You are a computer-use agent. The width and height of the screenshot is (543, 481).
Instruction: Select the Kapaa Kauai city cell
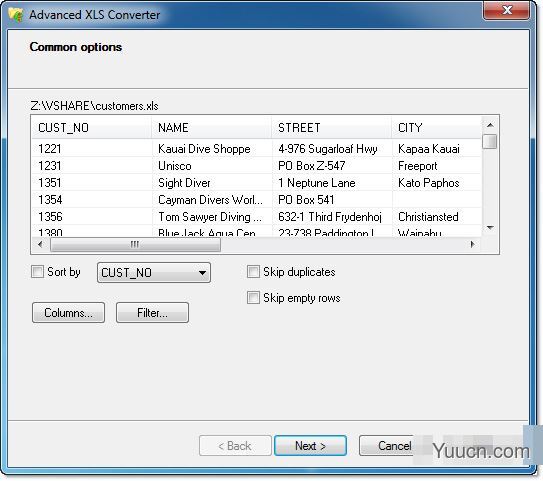pyautogui.click(x=436, y=149)
